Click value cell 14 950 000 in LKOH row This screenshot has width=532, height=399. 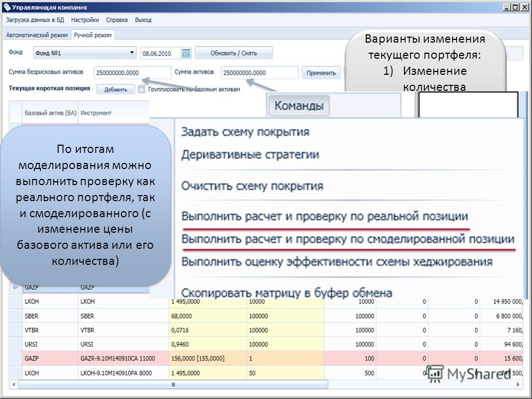click(502, 301)
